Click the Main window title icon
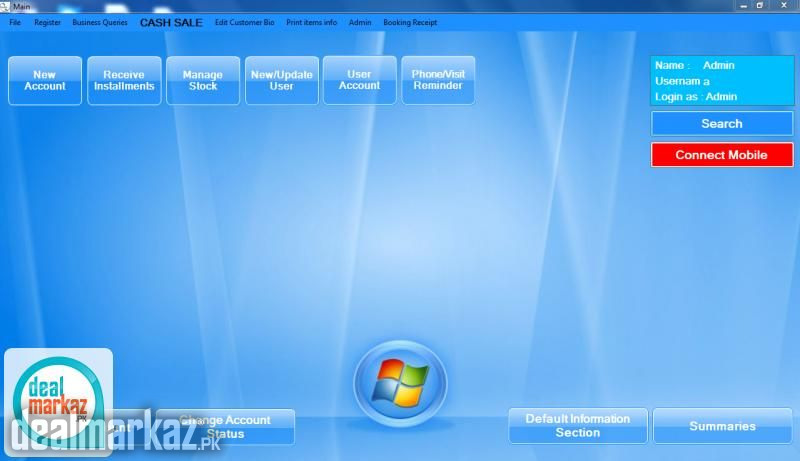The height and width of the screenshot is (461, 800). tap(5, 6)
